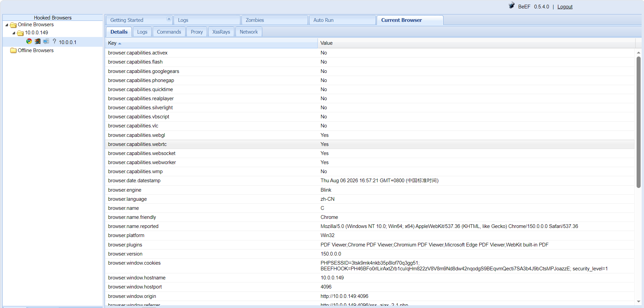Click the 4096 hostport value
This screenshot has height=308, width=644.
(x=326, y=287)
